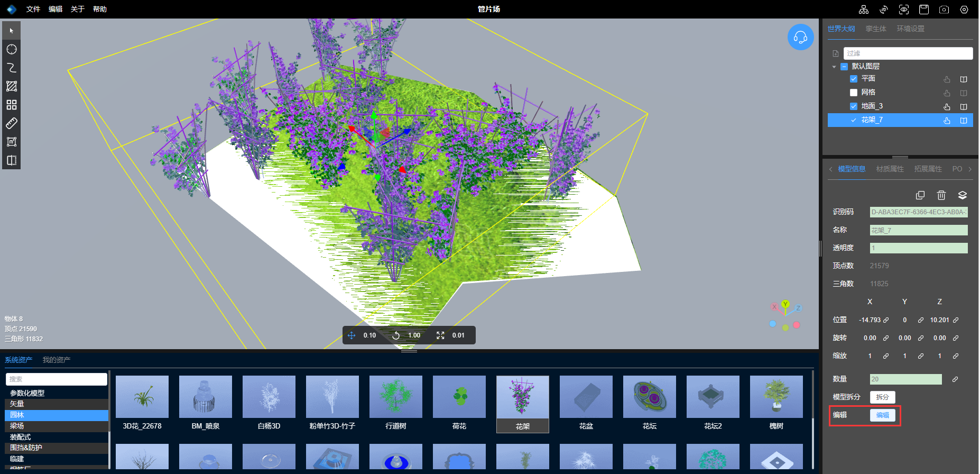Select the curve path tool

[12, 68]
